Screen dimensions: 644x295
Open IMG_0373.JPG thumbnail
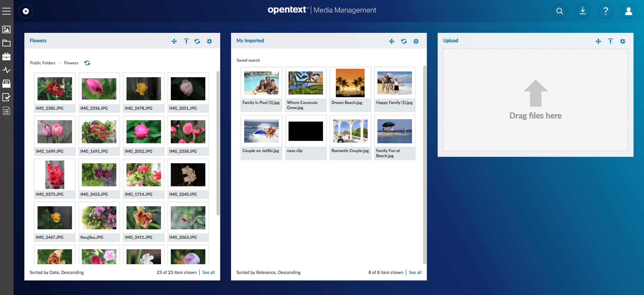[x=55, y=175]
